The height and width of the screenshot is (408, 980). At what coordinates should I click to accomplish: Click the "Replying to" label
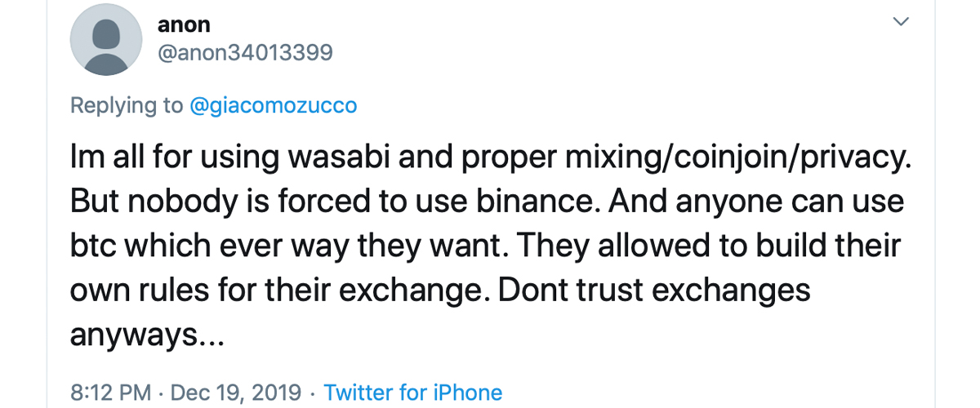(126, 105)
